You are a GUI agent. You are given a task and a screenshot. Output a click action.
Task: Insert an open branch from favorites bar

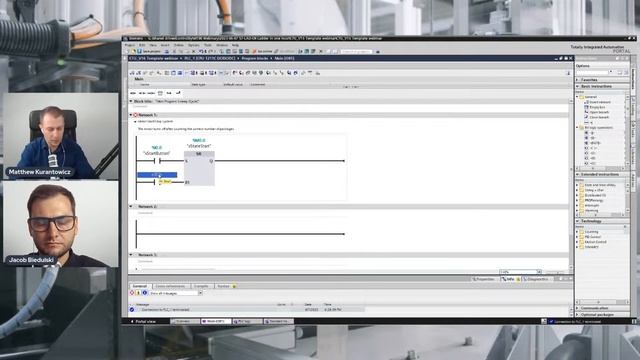pos(169,93)
